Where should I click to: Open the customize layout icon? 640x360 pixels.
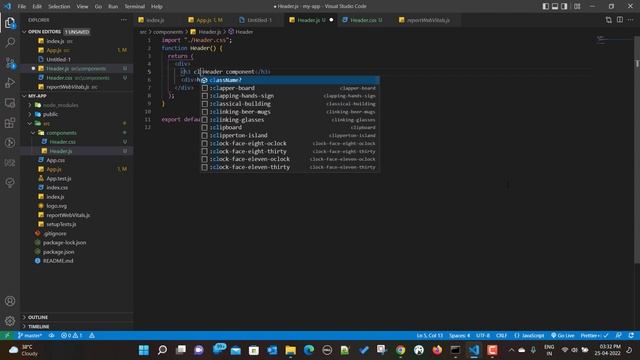click(x=577, y=6)
